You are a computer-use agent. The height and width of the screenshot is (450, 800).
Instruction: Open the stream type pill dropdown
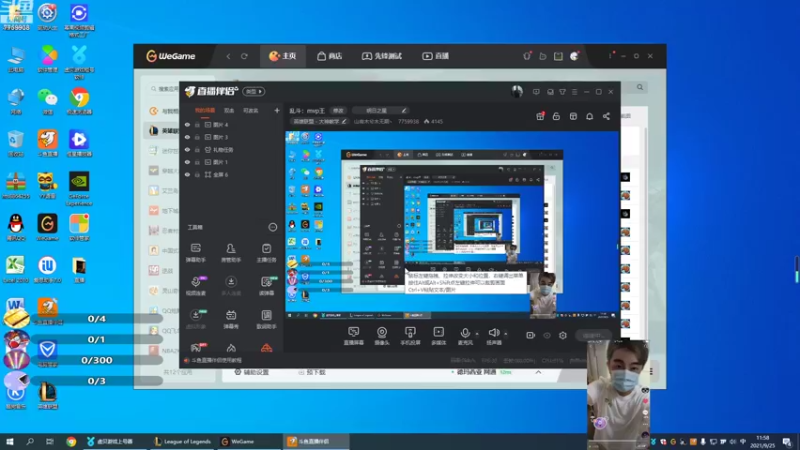(254, 91)
